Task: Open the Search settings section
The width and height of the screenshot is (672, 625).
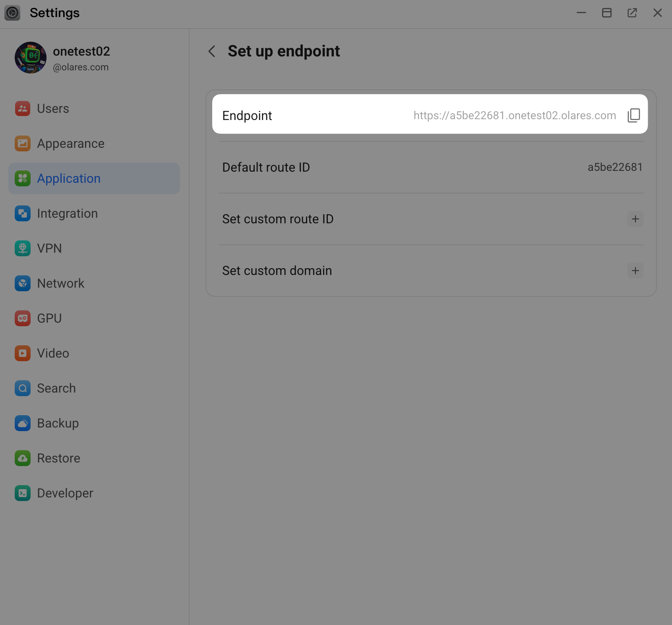Action: tap(23, 388)
